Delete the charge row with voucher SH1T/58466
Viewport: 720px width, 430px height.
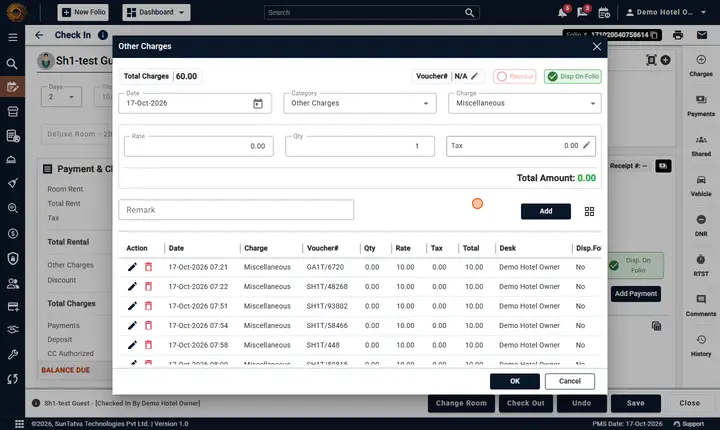point(148,326)
